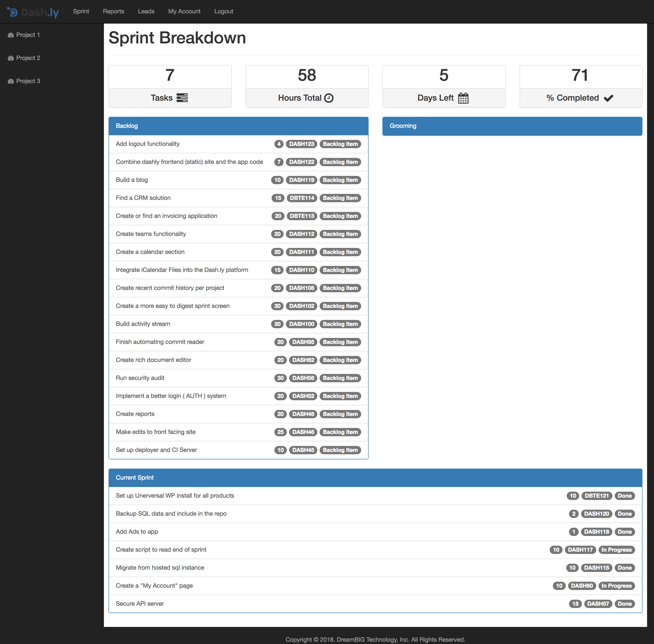Image resolution: width=654 pixels, height=644 pixels.
Task: Select 'Add logout functionality' backlog row
Action: pyautogui.click(x=239, y=144)
